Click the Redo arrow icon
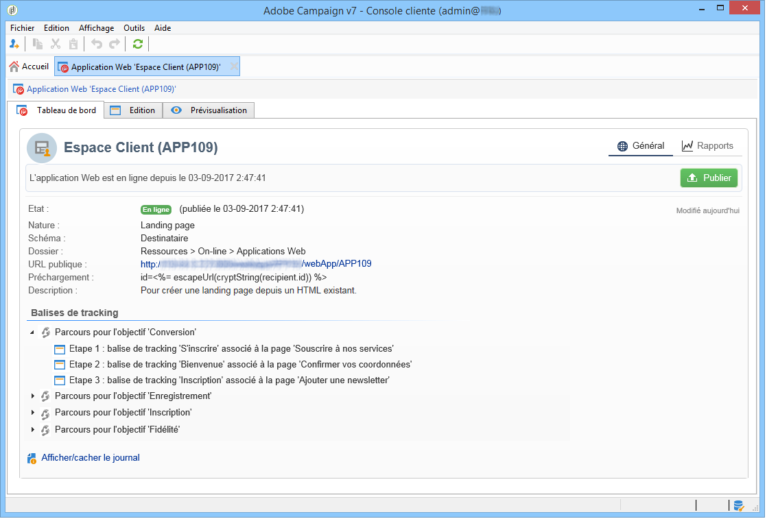The width and height of the screenshot is (778, 532). (x=115, y=44)
